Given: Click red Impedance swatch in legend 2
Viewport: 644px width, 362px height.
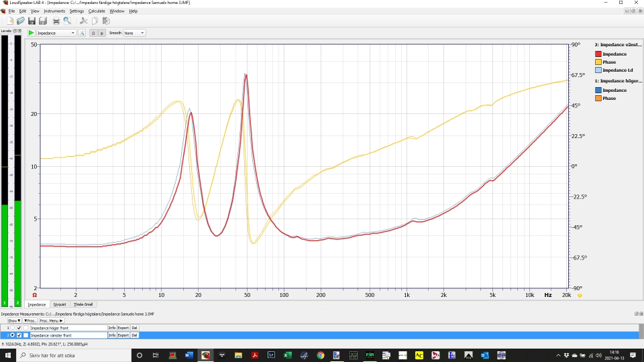Looking at the screenshot, I should 598,54.
